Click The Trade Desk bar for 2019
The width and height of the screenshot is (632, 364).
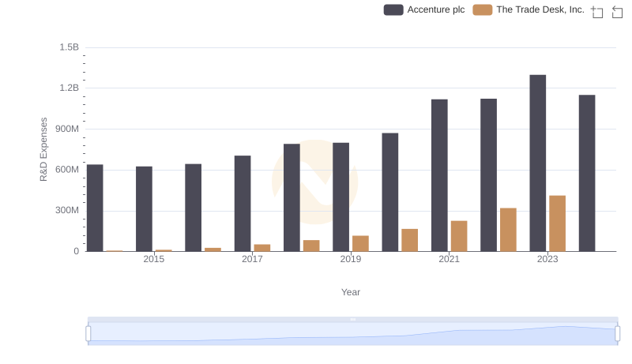coord(361,244)
